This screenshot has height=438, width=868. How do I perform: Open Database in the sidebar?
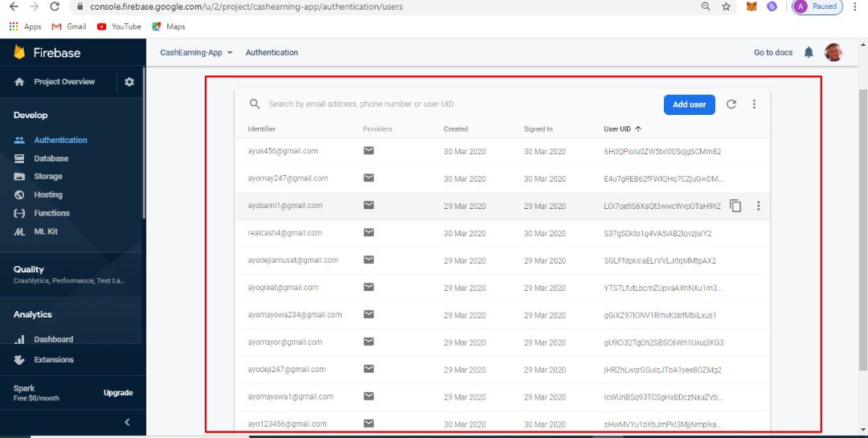[51, 158]
